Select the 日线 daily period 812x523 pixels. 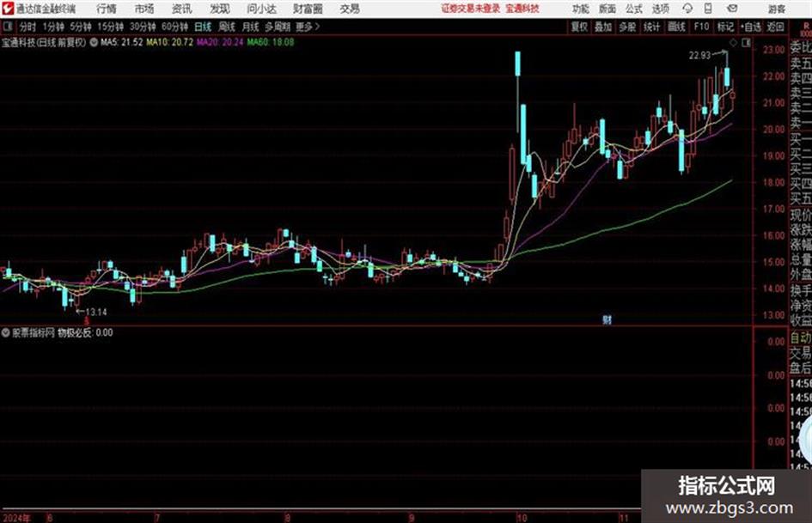point(203,27)
